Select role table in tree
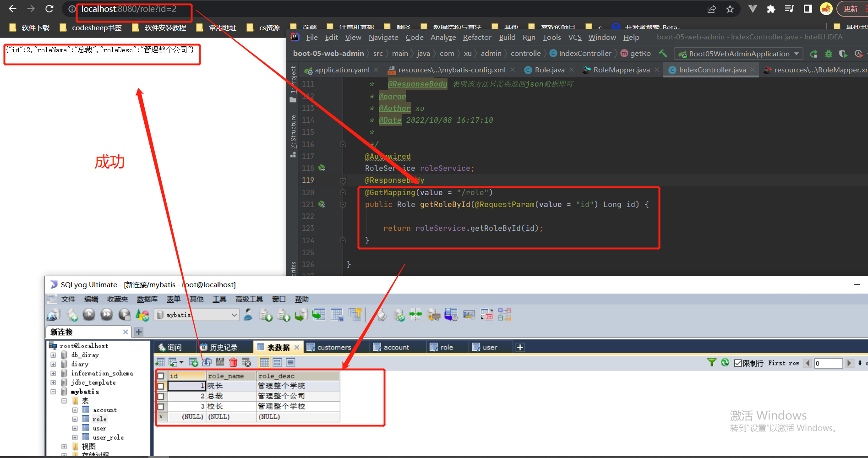The height and width of the screenshot is (458, 868). (x=99, y=419)
